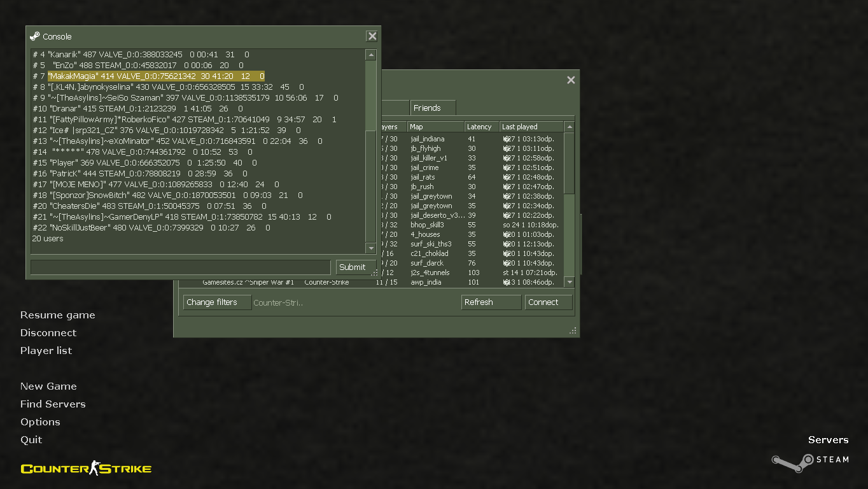Select the jail_deserto_v3 server row
The image size is (868, 489).
(472, 215)
